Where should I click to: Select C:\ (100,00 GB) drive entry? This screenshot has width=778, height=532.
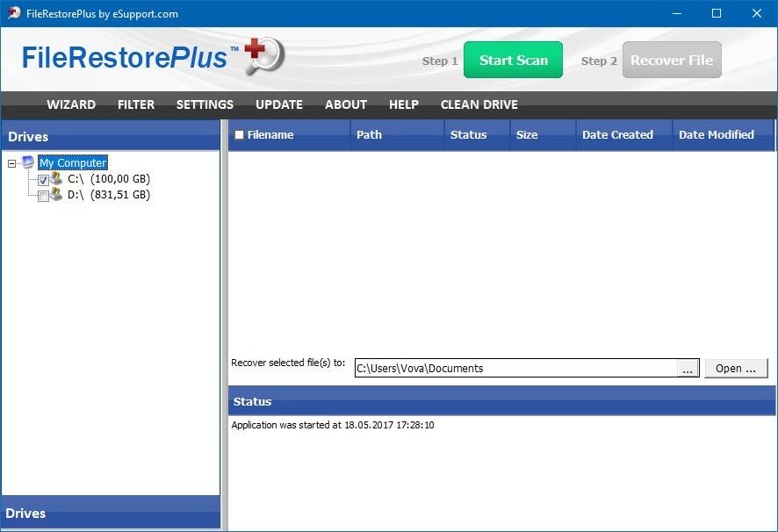(109, 179)
